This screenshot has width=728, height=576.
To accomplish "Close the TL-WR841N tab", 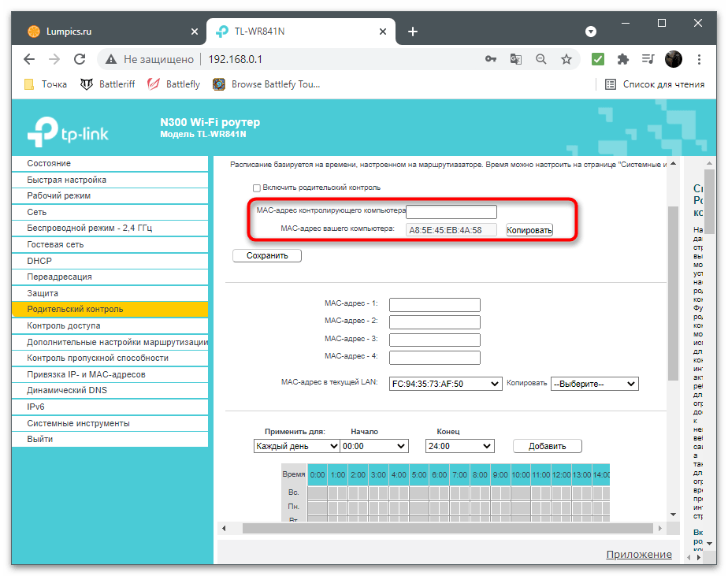I will (383, 32).
